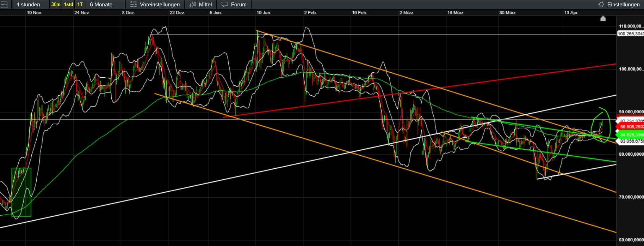The height and width of the screenshot is (246, 644).
Task: Click the '16 März' date on time axis
Action: [x=455, y=13]
